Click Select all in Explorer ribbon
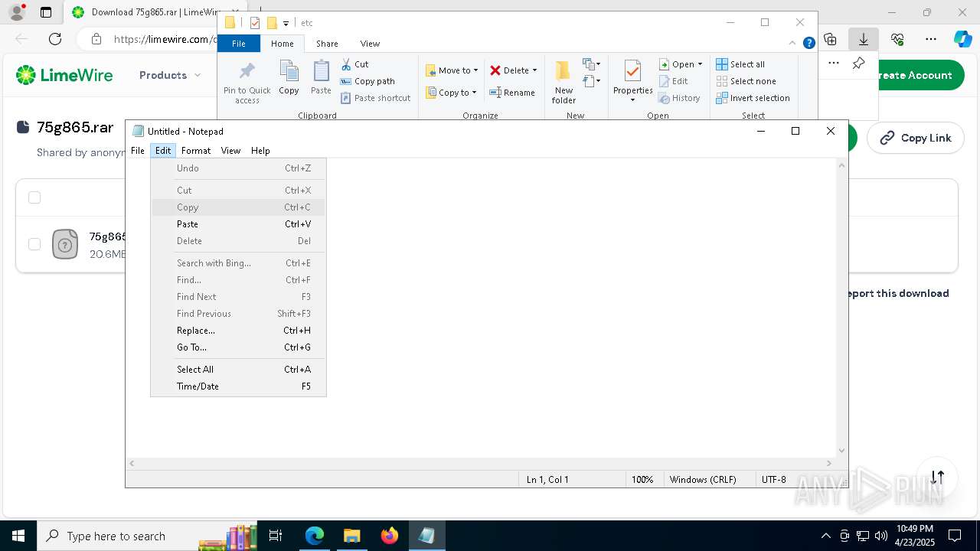Viewport: 980px width, 551px height. coord(740,64)
